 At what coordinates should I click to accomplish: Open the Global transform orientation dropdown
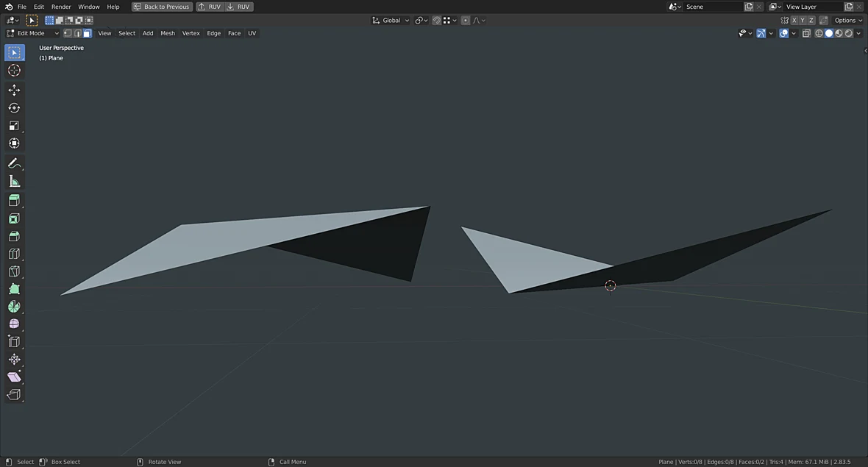tap(391, 21)
